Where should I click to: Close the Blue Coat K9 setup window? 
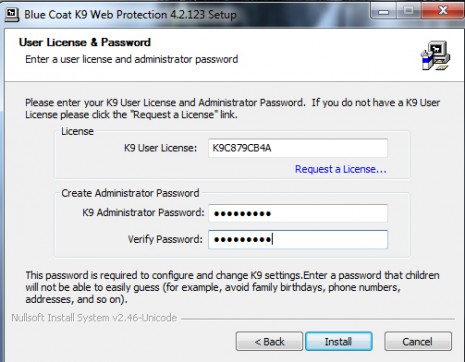pos(443,11)
